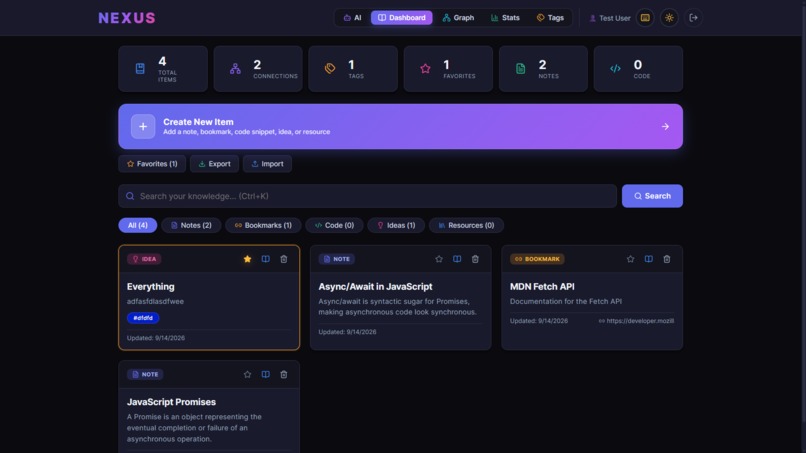Click the IDEA badge on Everything card
The height and width of the screenshot is (453, 806).
pyautogui.click(x=144, y=259)
